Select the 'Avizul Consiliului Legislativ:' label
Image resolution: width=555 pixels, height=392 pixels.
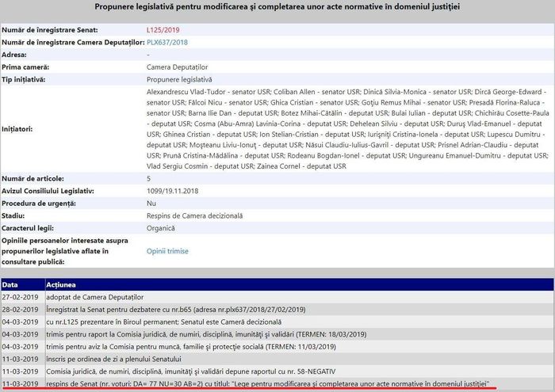coord(48,191)
